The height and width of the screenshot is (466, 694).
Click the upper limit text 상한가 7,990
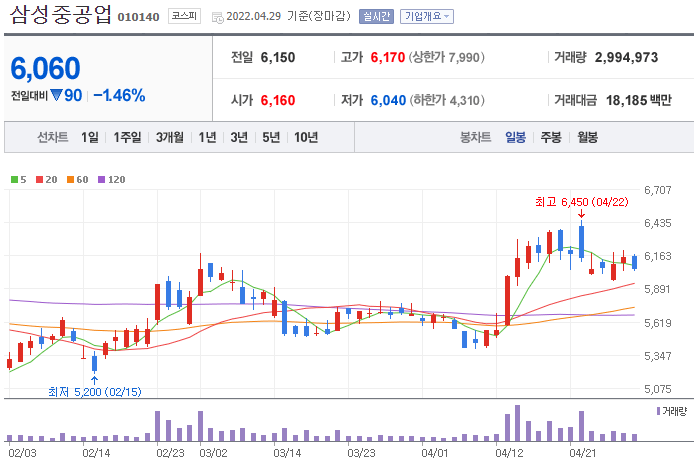click(x=446, y=58)
